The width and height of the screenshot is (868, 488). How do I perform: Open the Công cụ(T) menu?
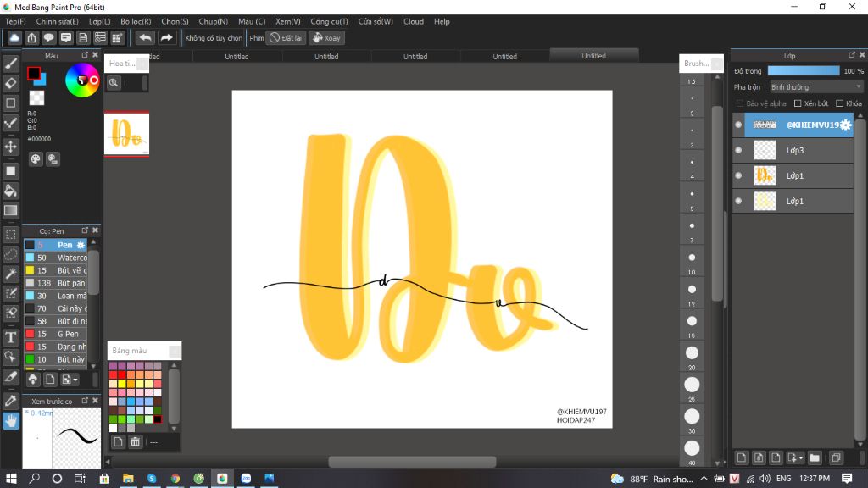coord(329,21)
